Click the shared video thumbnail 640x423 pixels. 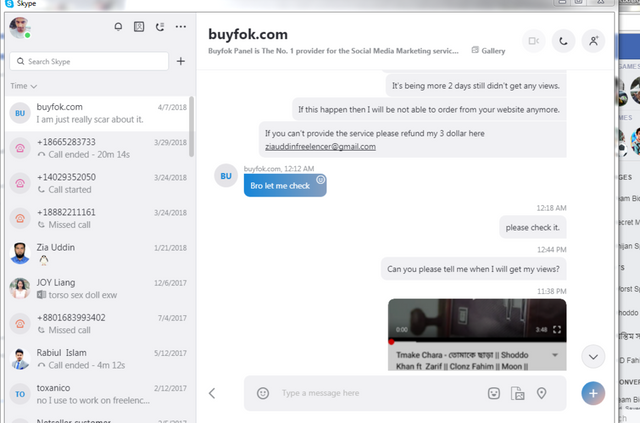coord(477,320)
